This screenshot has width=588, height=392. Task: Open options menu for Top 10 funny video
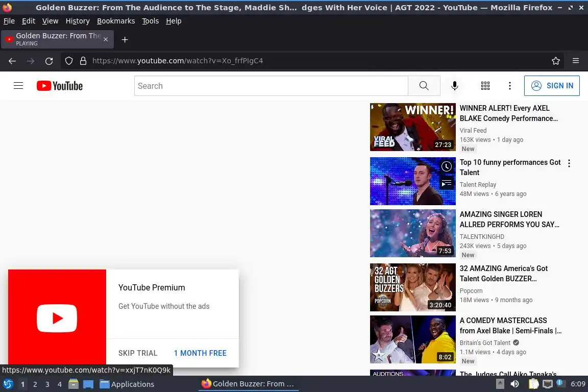pyautogui.click(x=569, y=163)
